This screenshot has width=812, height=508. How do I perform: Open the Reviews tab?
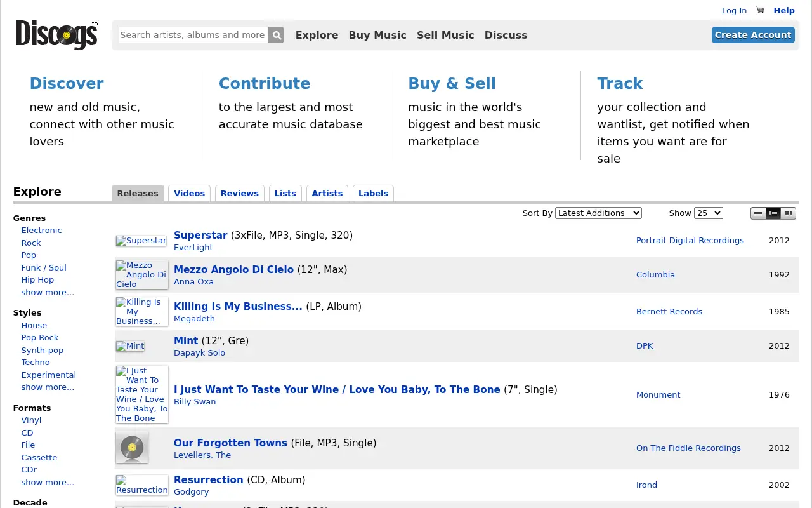pyautogui.click(x=240, y=194)
